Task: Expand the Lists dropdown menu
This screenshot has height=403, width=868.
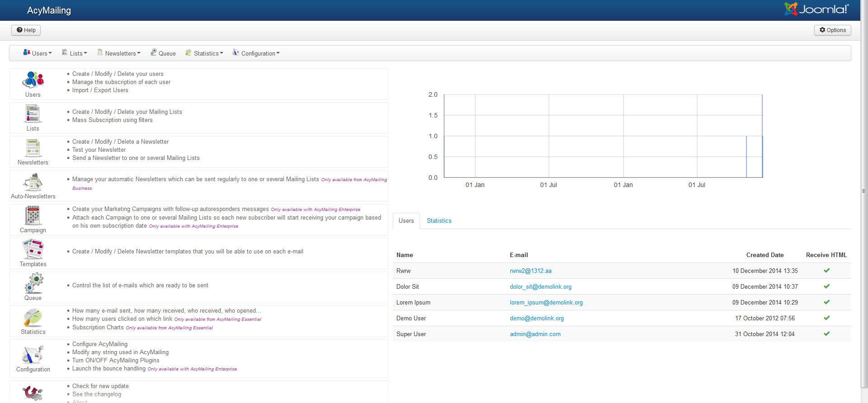Action: (x=75, y=53)
